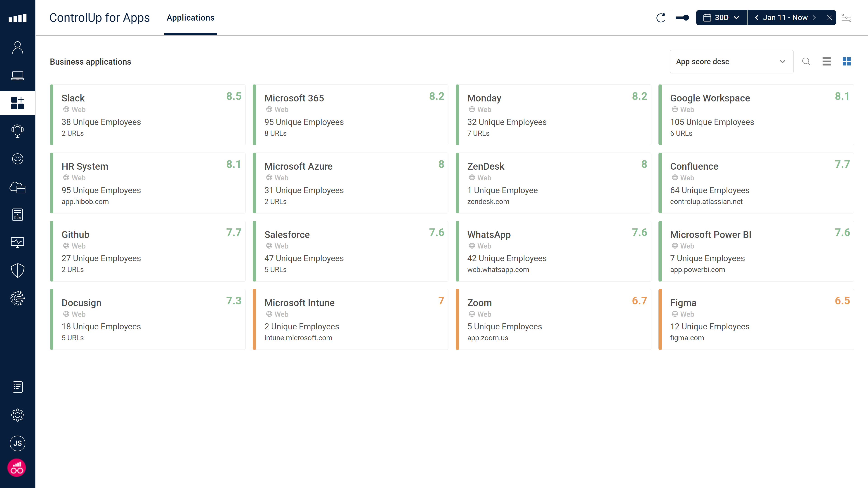Open the employee sentiment panel from sidebar
This screenshot has height=488, width=868.
pos(18,159)
